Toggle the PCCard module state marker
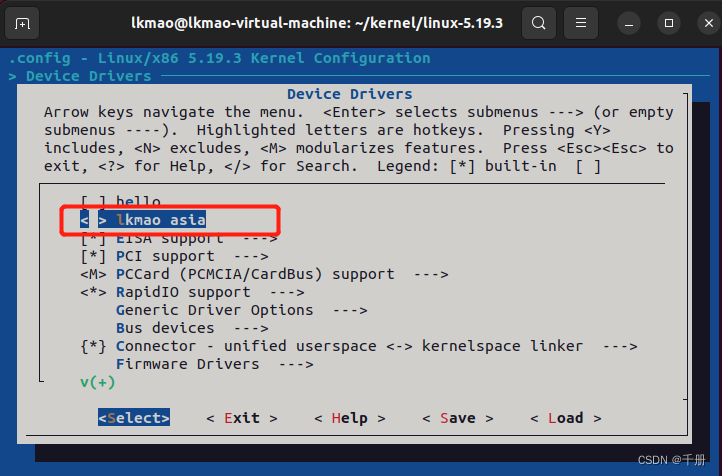 pos(93,274)
